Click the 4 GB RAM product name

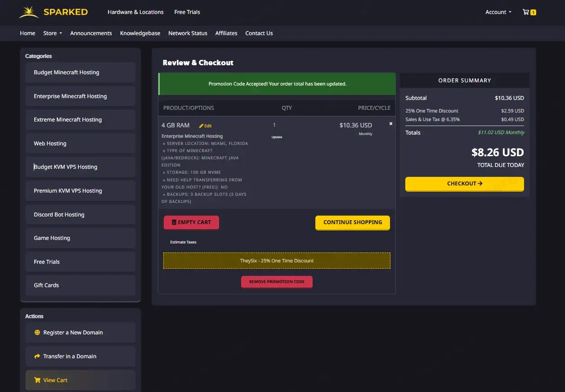coord(175,125)
